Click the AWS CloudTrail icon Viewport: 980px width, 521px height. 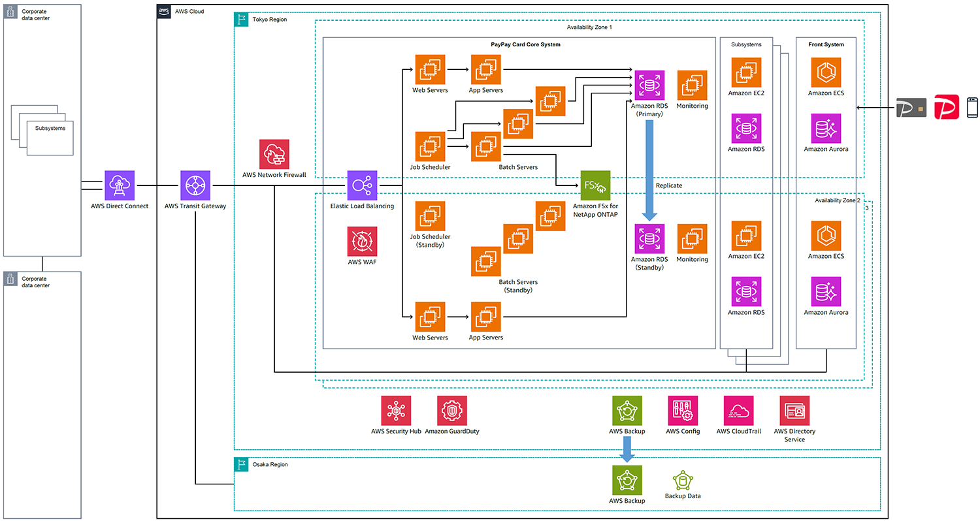[x=738, y=411]
